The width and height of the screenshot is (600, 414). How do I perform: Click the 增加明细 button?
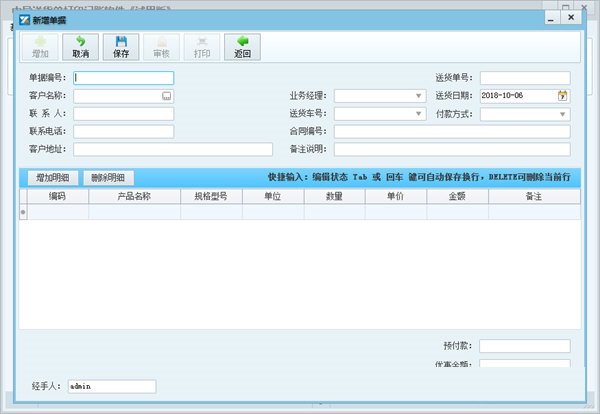click(53, 178)
